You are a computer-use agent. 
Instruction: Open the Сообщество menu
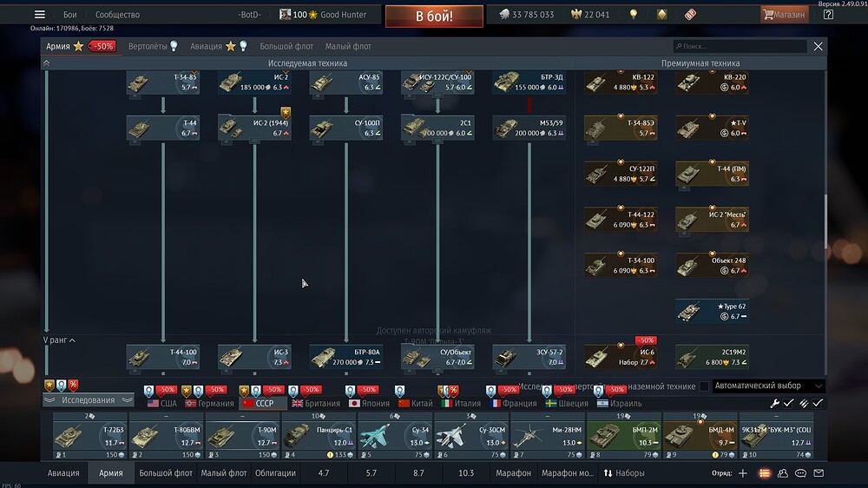[117, 15]
